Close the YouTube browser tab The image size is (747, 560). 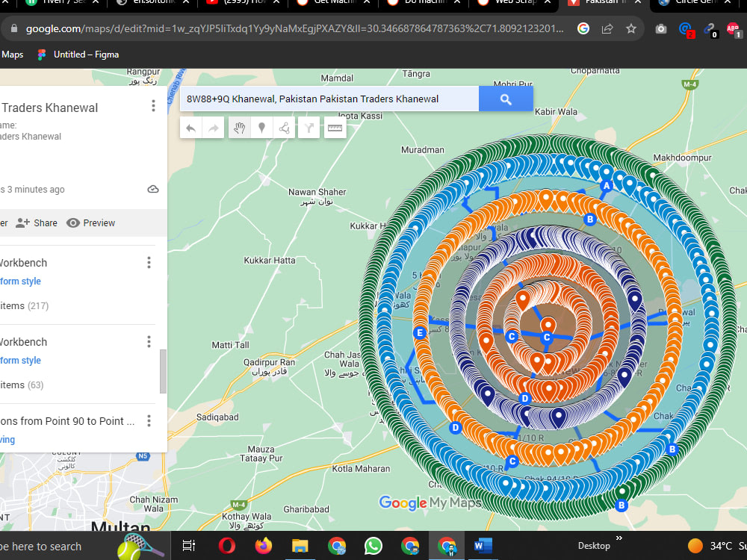point(276,2)
